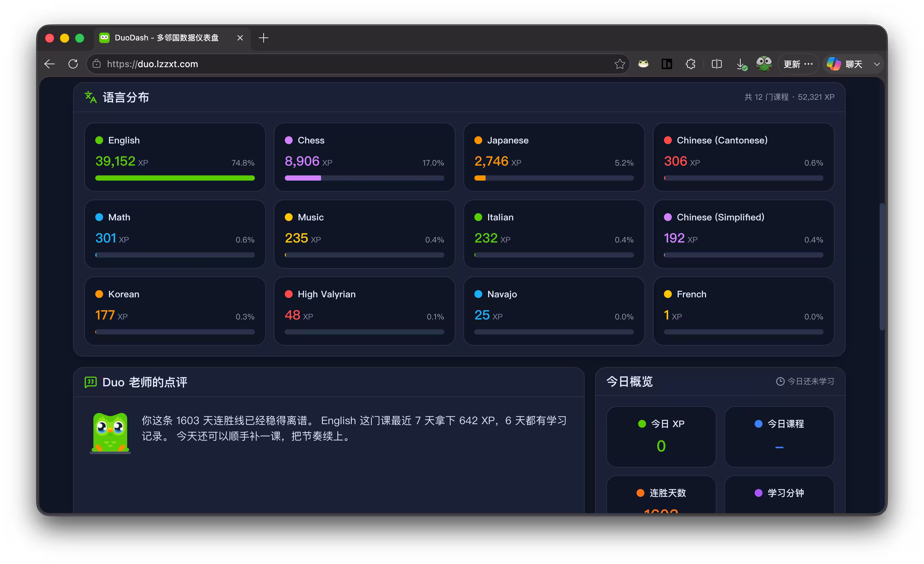Click the 语言分布 translate icon

pyautogui.click(x=90, y=97)
